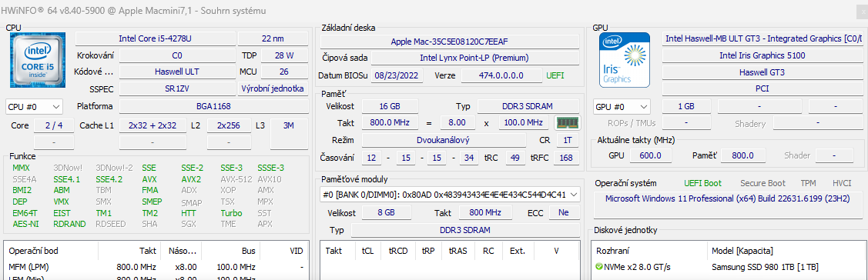Viewport: 868px width, 280px height.
Task: Click the CR value 1T
Action: coord(568,140)
